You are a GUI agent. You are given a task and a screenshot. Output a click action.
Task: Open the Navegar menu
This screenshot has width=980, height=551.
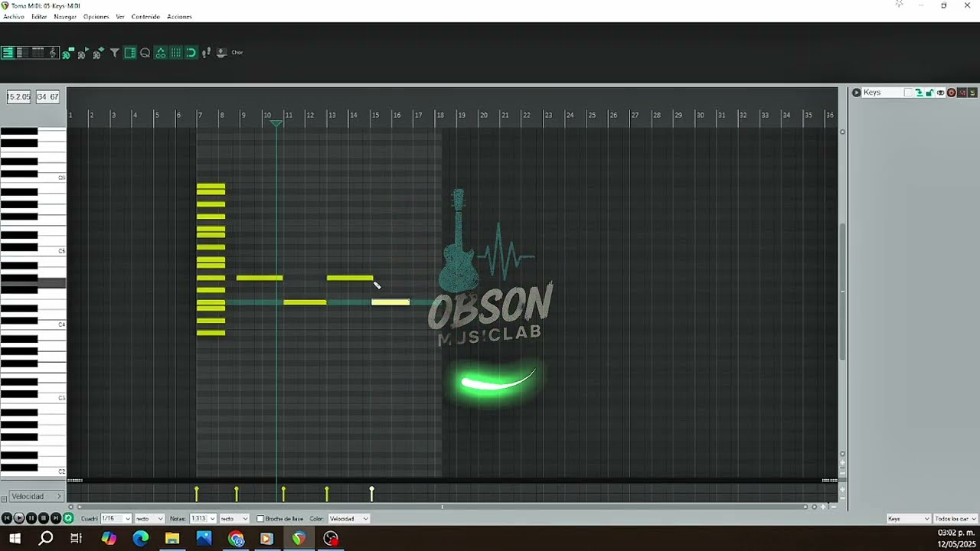65,17
